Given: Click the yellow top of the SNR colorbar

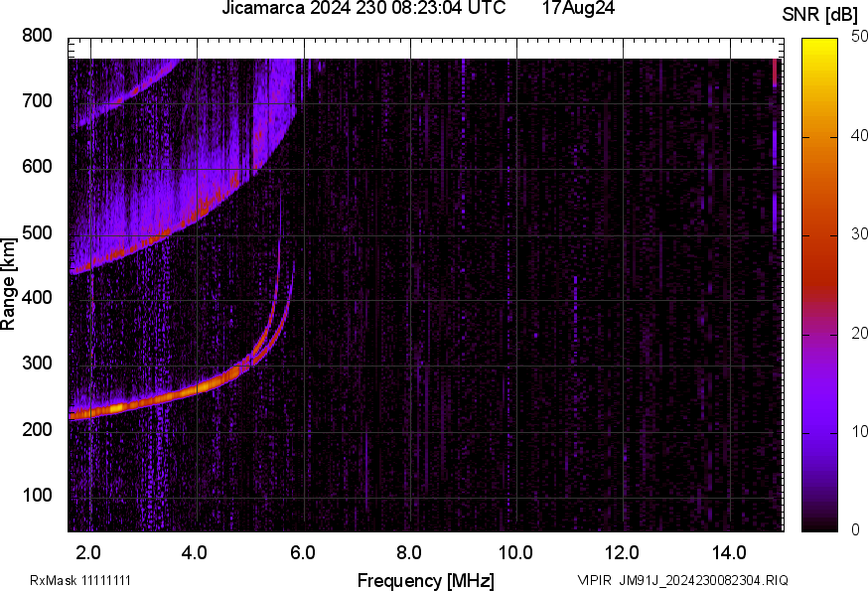Looking at the screenshot, I should click(x=820, y=46).
